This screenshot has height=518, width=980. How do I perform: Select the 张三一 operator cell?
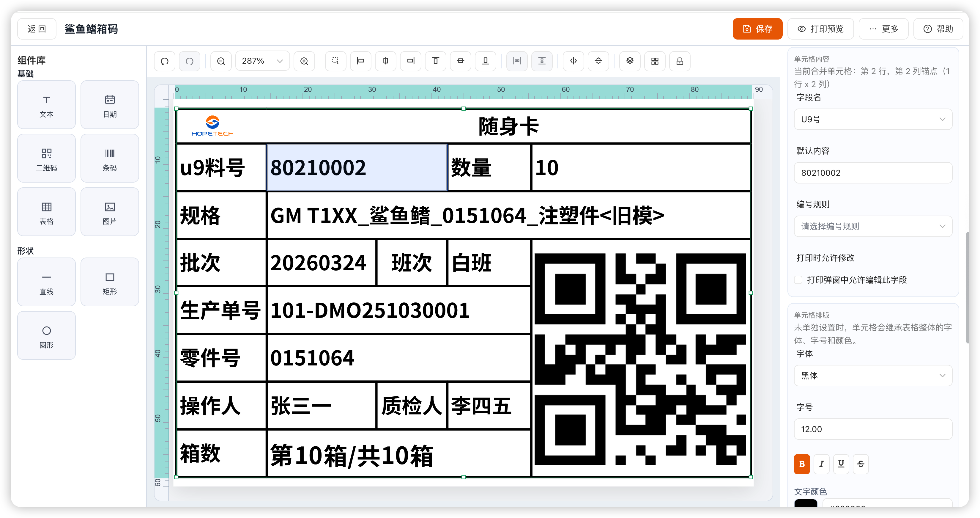point(322,406)
